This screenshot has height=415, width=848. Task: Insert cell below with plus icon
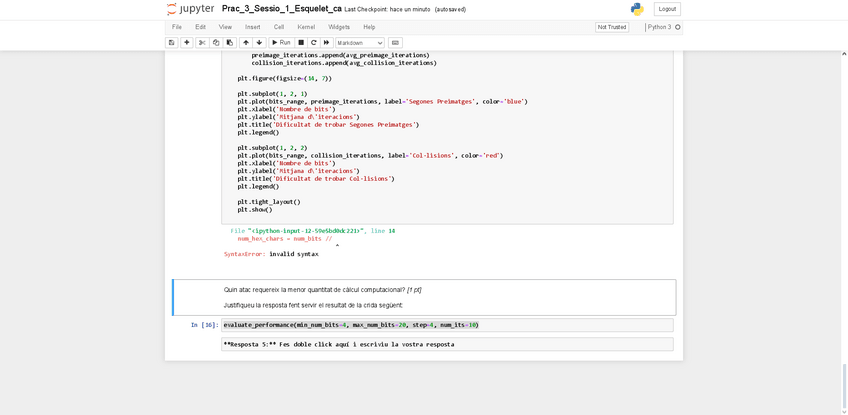point(187,43)
